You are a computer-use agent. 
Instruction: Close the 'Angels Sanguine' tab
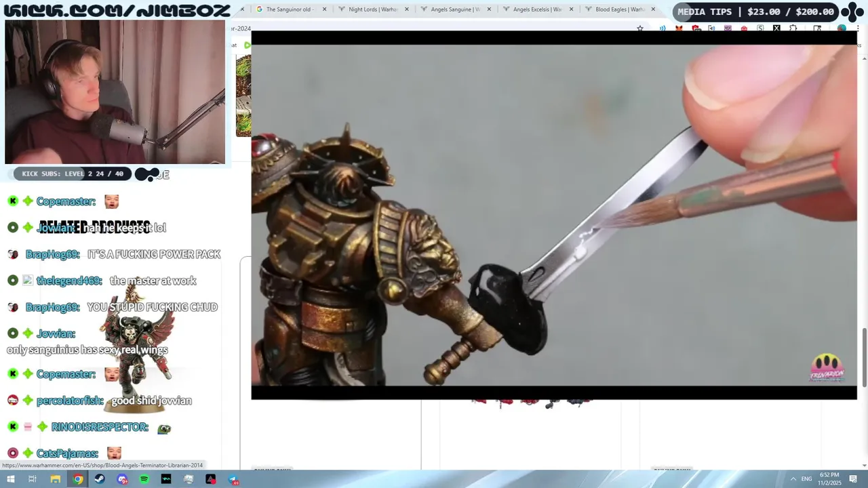pyautogui.click(x=489, y=9)
